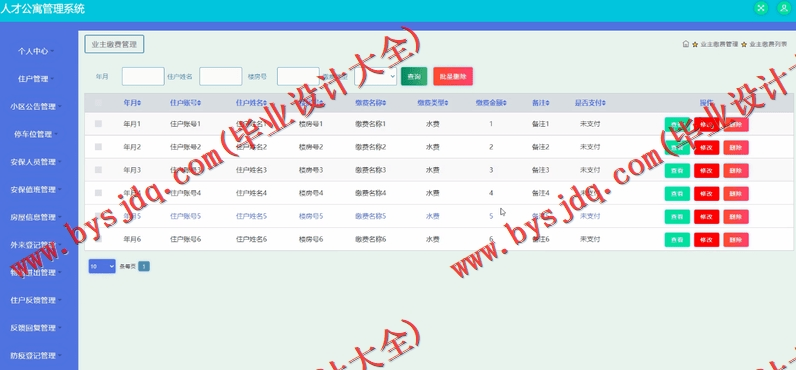Click the 缴费名称5 cell

click(x=371, y=216)
